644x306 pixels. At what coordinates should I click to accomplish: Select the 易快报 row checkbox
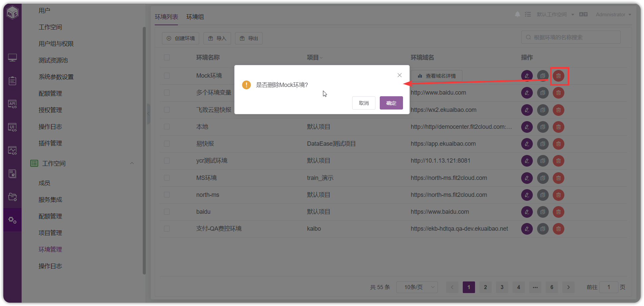click(167, 144)
